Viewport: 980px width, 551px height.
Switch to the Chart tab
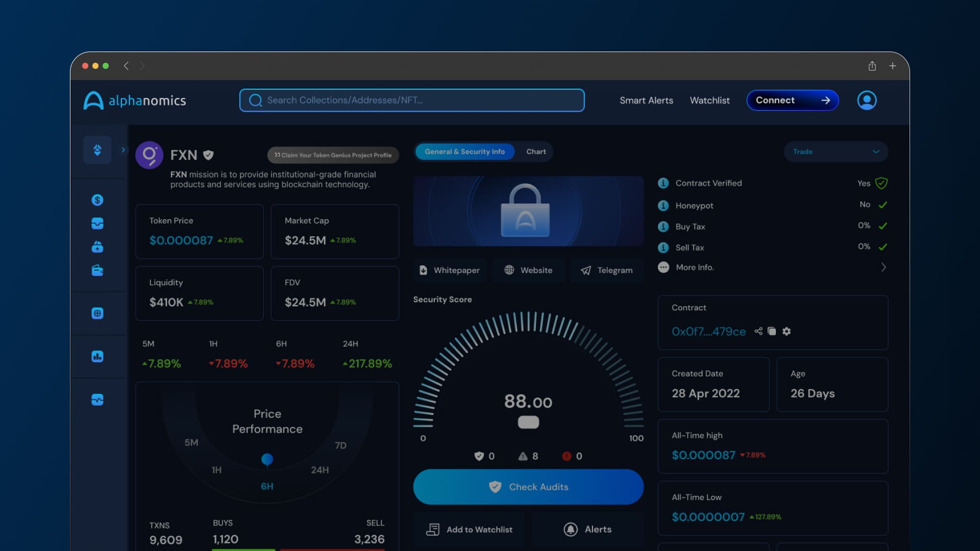[x=536, y=152]
